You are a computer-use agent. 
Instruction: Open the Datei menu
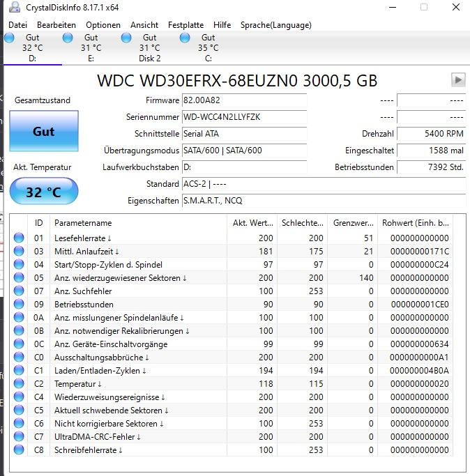[x=17, y=25]
